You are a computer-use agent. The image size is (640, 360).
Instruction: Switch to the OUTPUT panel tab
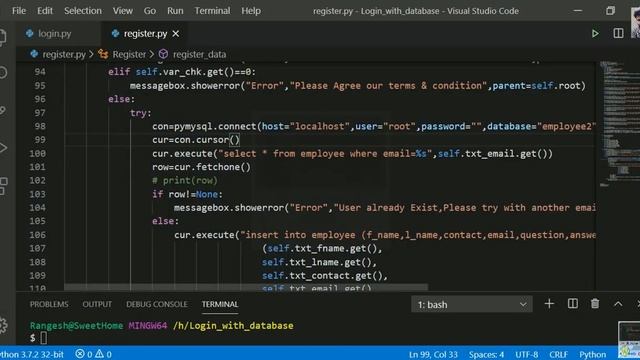pos(97,304)
